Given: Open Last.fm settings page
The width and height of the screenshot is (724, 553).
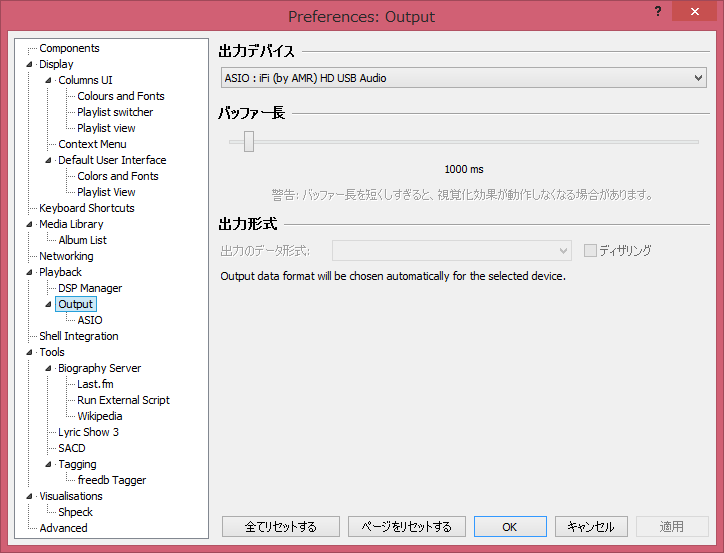Looking at the screenshot, I should click(95, 384).
